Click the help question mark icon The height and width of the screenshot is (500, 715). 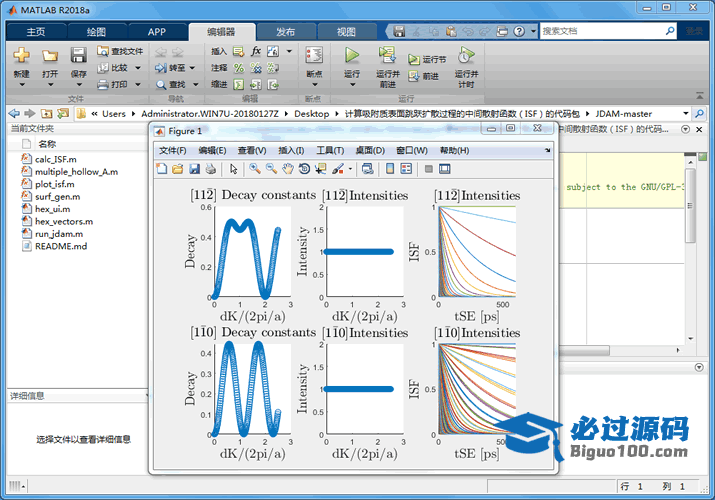coord(519,31)
